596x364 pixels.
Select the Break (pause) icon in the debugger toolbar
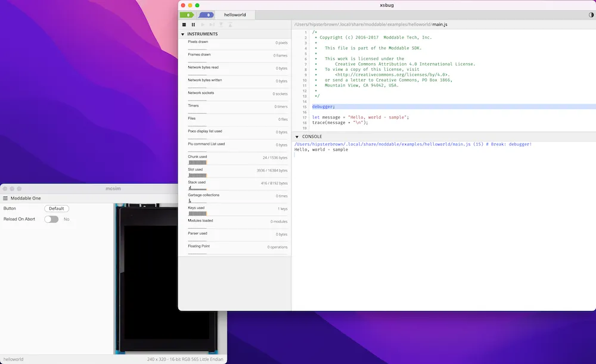pos(193,24)
